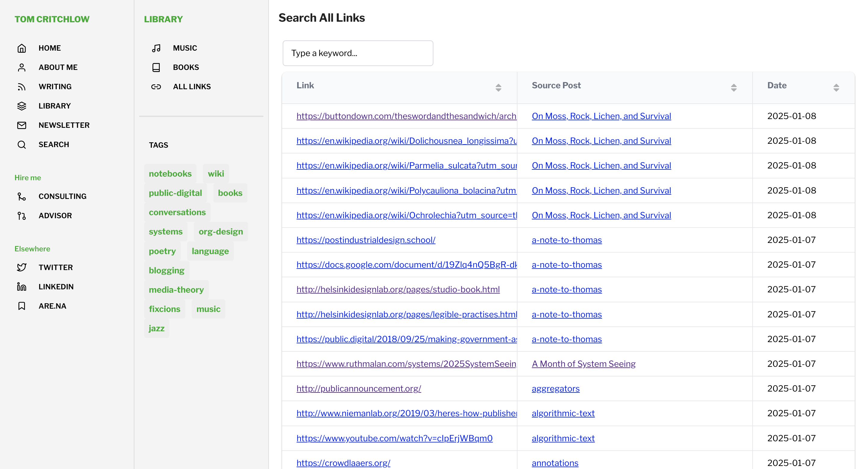
Task: Click the Are.na bookmark icon
Action: coord(22,306)
